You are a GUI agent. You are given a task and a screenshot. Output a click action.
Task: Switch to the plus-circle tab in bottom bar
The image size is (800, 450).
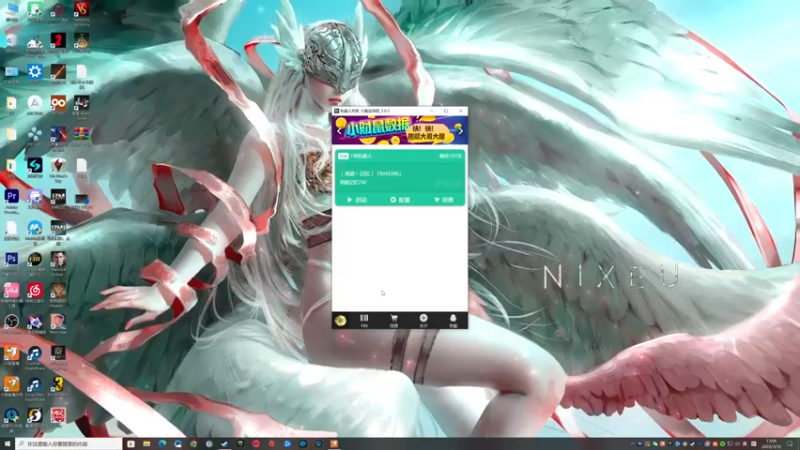(x=423, y=320)
